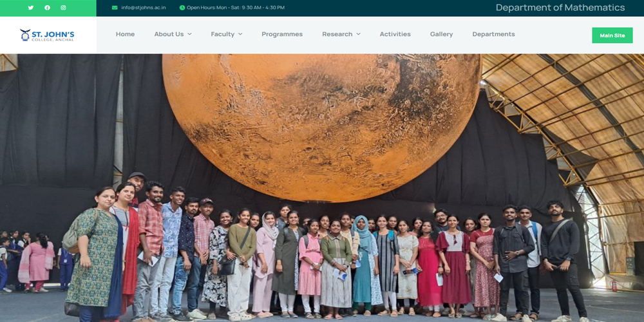Open the About Us menu
644x322 pixels.
tap(169, 34)
